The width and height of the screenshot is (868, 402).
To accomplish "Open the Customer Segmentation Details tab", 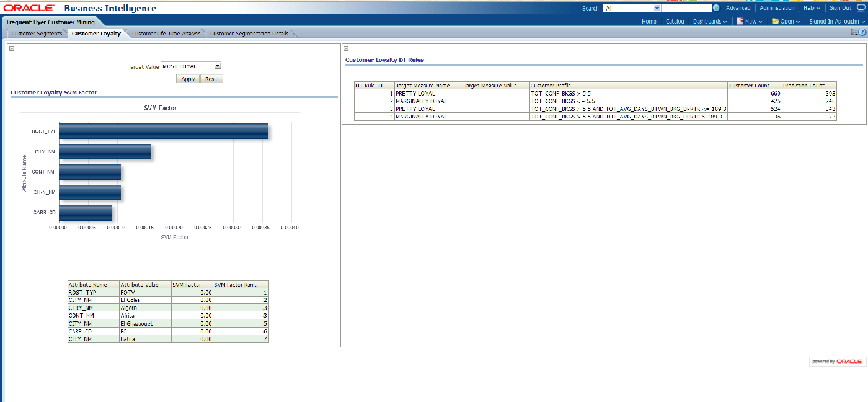I will 249,33.
